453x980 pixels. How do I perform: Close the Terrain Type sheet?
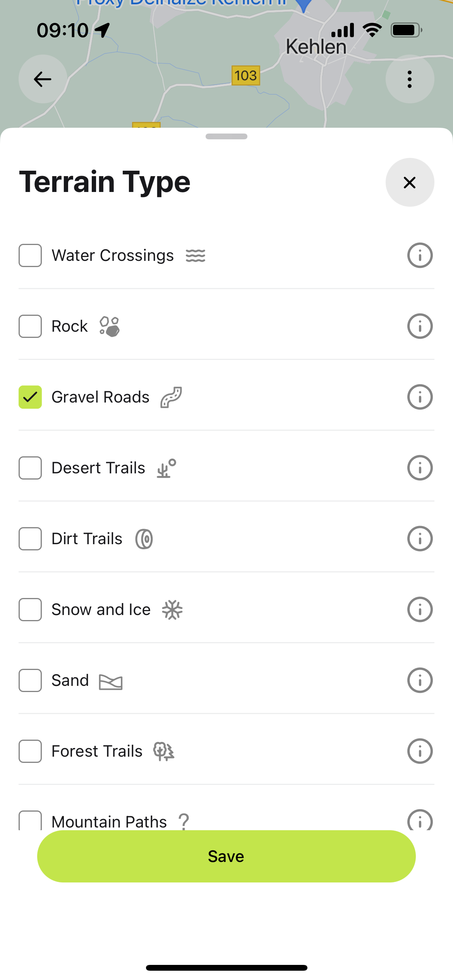(410, 182)
